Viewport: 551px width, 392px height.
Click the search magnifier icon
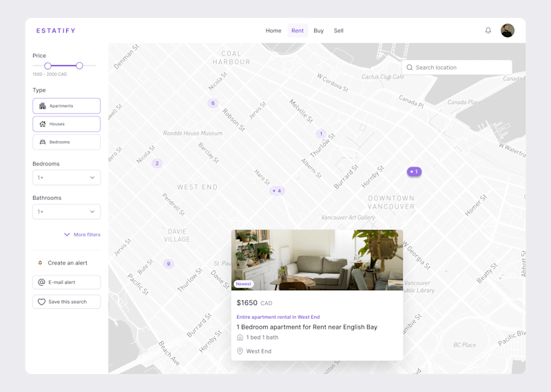tap(409, 68)
